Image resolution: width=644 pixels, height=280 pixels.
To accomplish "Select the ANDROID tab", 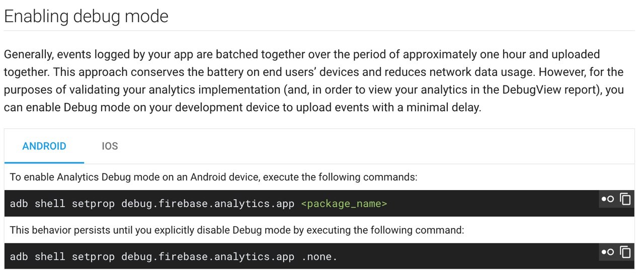I will 44,146.
